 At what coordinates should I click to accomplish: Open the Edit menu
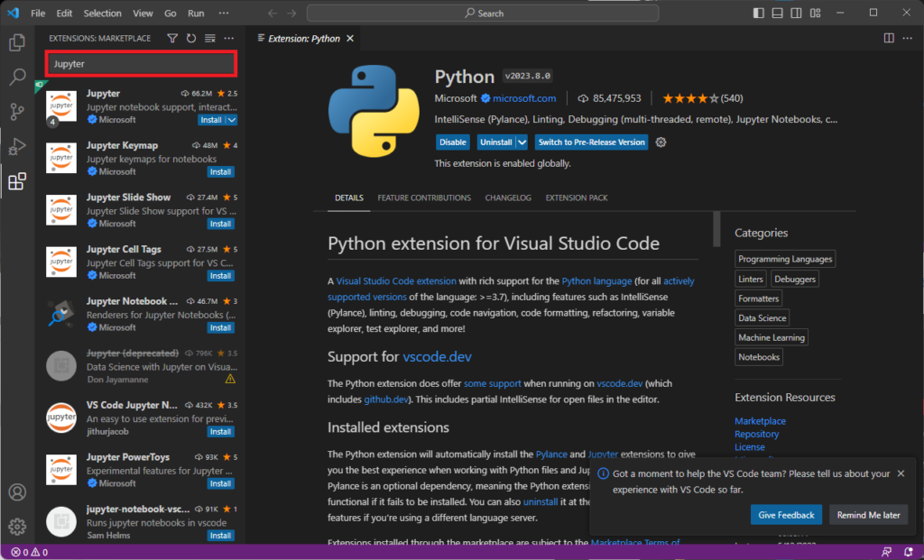point(64,13)
